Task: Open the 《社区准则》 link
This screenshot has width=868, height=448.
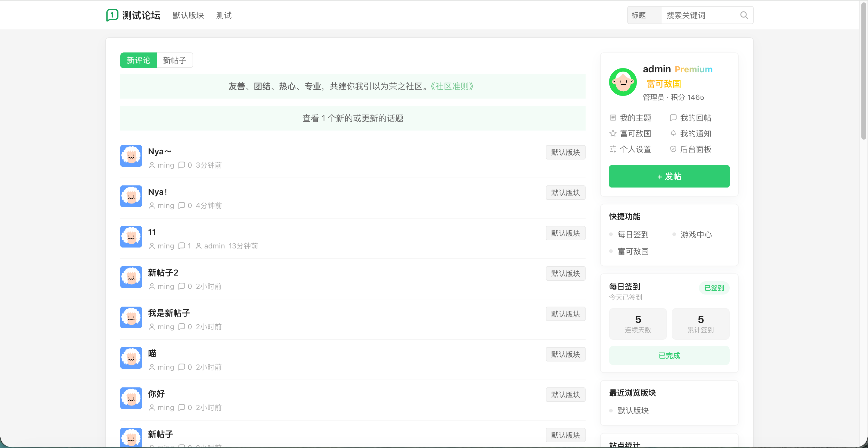Action: coord(452,86)
